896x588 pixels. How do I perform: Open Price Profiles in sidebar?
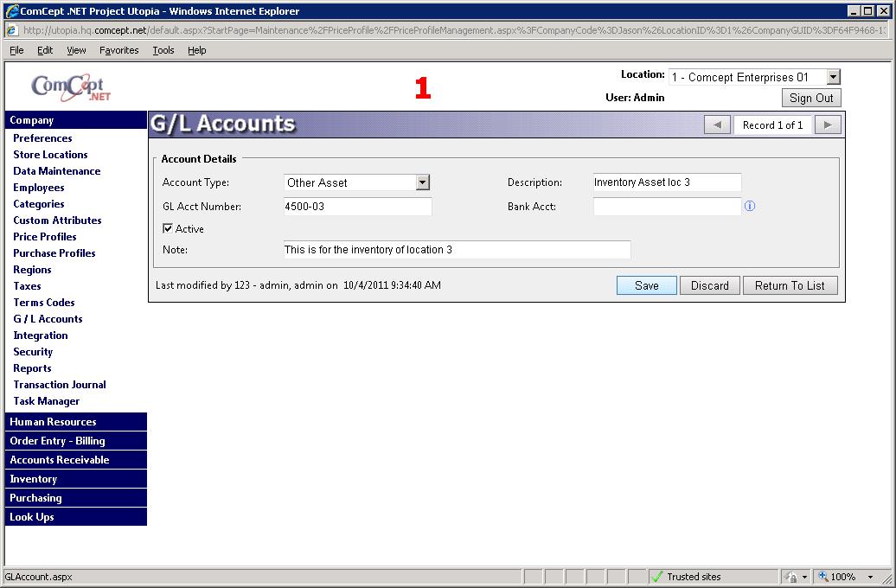tap(45, 237)
